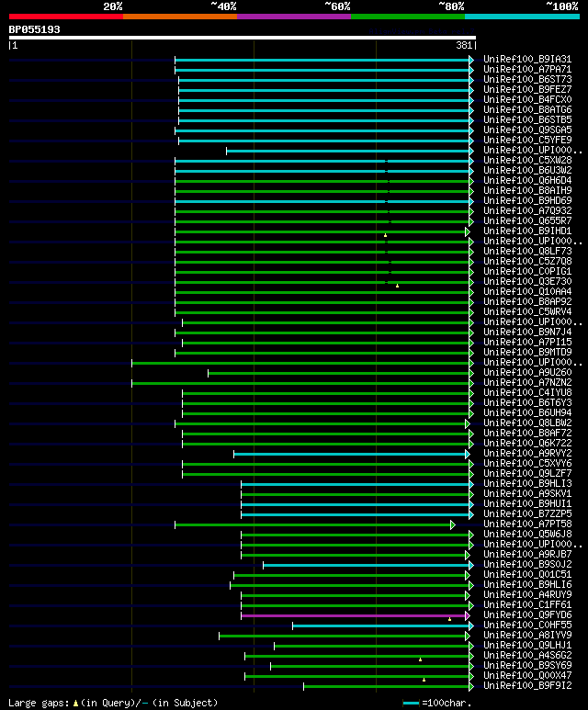Select the UniRef100_B7ZZP5 label

(x=527, y=514)
